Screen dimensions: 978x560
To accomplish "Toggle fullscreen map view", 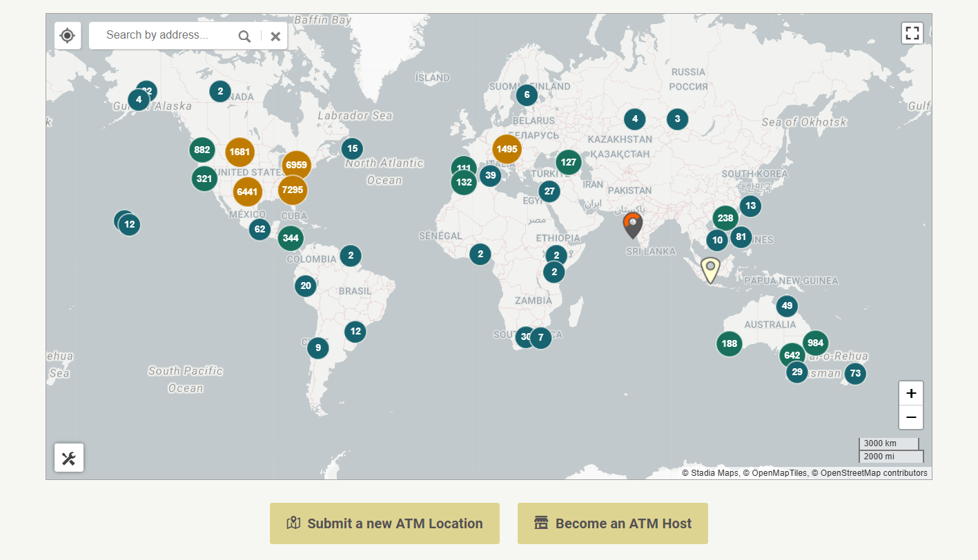I will click(x=912, y=33).
